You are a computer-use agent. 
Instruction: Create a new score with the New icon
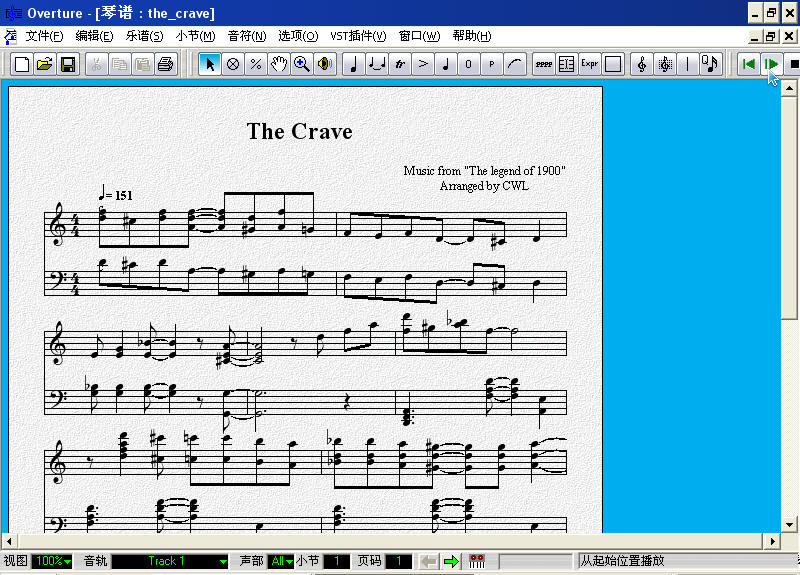click(22, 64)
